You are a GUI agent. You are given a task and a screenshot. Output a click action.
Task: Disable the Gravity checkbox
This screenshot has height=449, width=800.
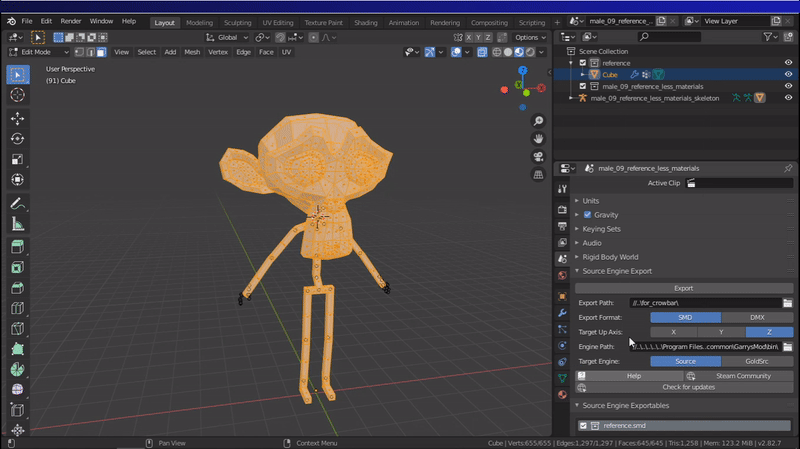[x=587, y=215]
